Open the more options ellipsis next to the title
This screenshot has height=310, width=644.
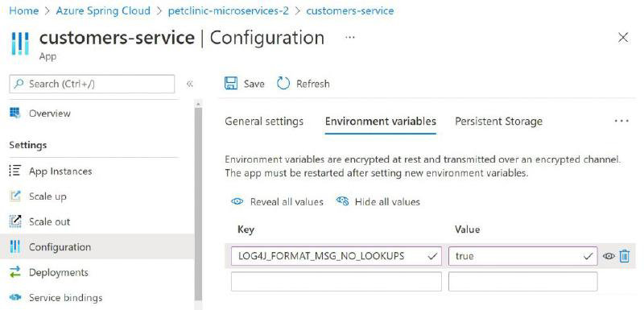point(350,37)
